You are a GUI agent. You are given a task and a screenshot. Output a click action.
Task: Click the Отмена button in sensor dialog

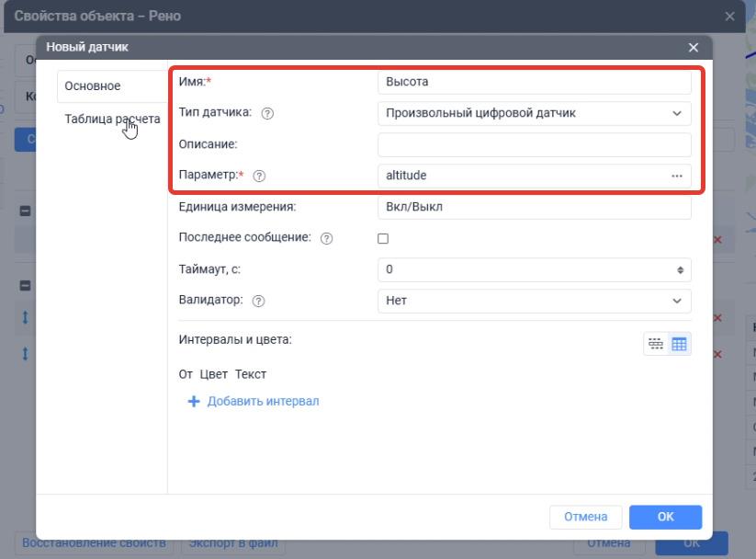pyautogui.click(x=586, y=517)
